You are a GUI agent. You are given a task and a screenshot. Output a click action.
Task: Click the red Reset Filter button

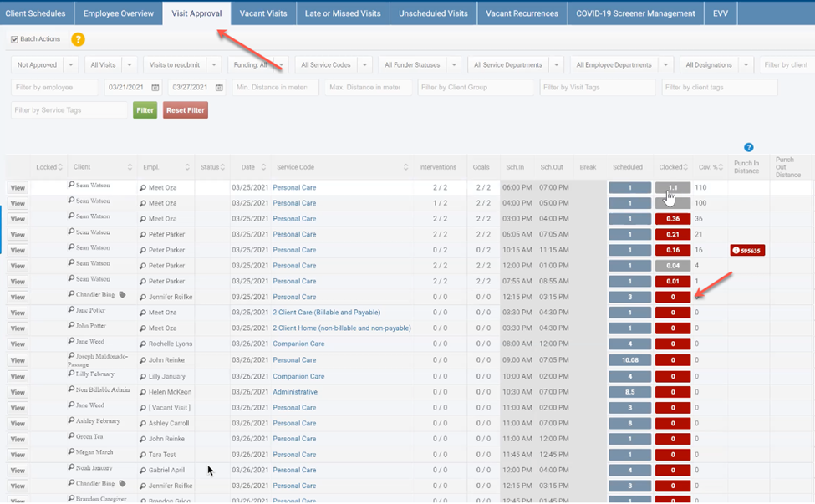pyautogui.click(x=185, y=110)
